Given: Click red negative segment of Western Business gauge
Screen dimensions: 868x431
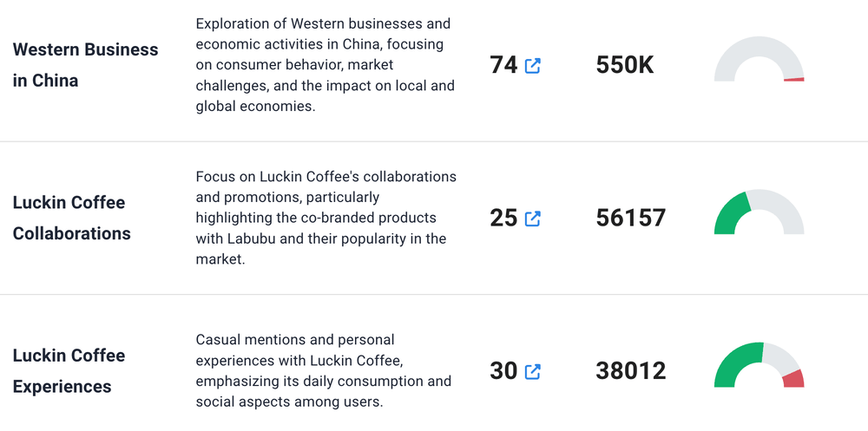Looking at the screenshot, I should coord(794,79).
